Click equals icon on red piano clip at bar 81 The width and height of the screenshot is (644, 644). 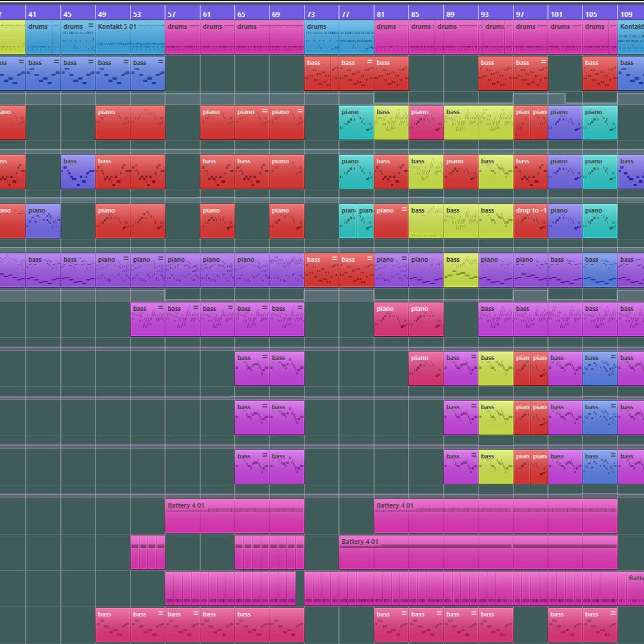coord(404,209)
